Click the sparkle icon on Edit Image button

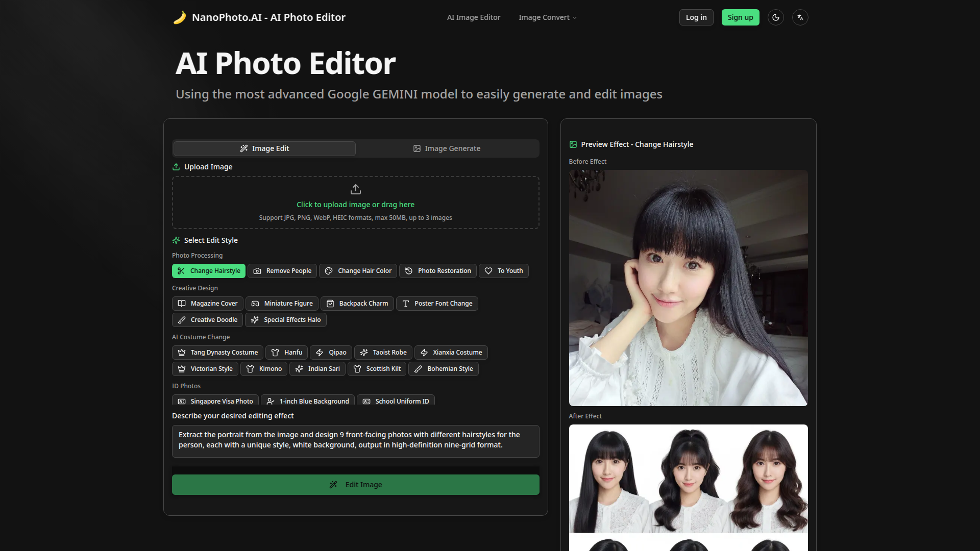[333, 484]
